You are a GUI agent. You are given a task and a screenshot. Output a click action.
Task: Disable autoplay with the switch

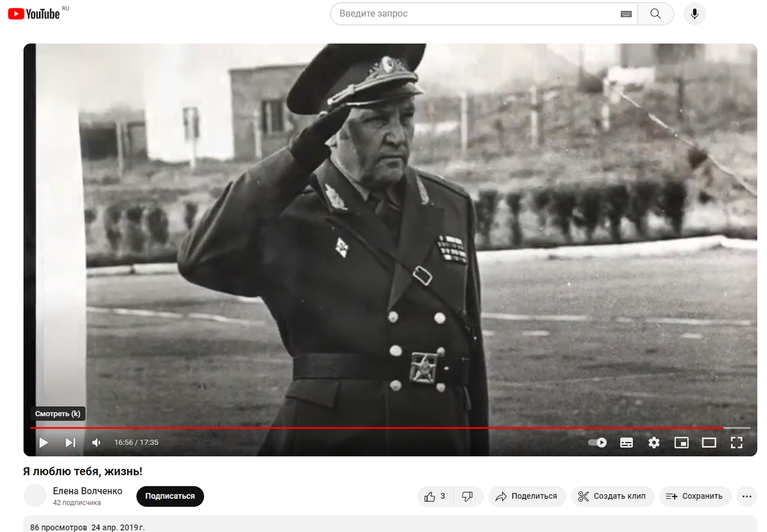596,442
